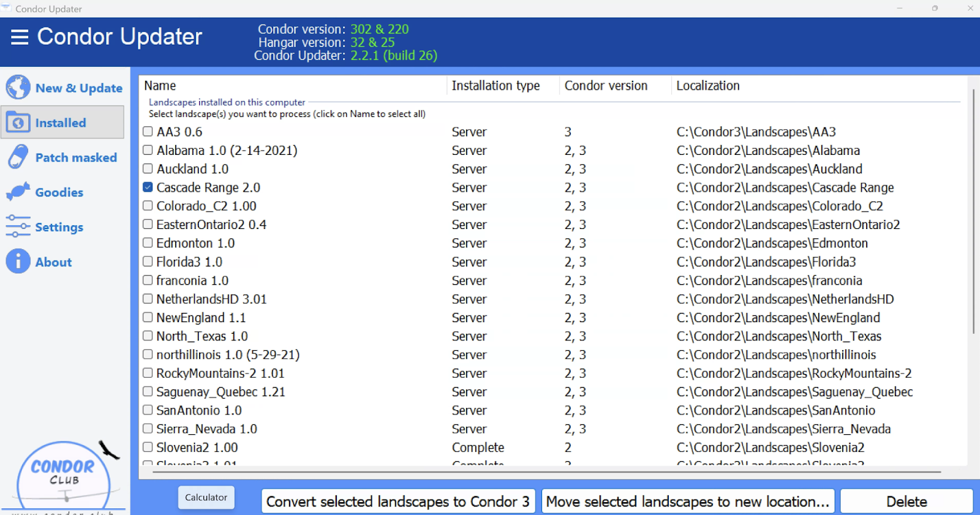Open the Calculator

coord(206,497)
